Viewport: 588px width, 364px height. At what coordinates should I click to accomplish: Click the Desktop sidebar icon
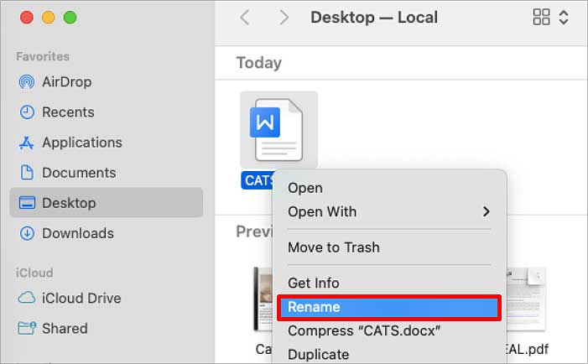[x=27, y=203]
